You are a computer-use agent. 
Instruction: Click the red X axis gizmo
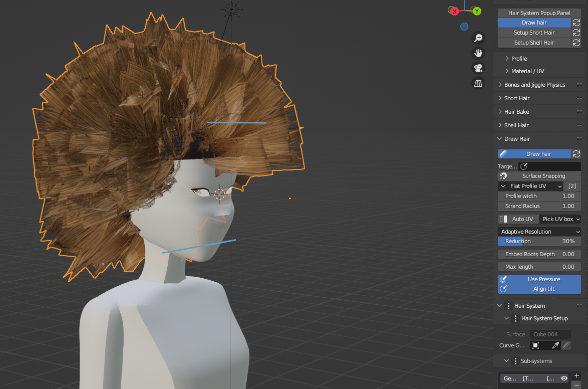point(454,11)
